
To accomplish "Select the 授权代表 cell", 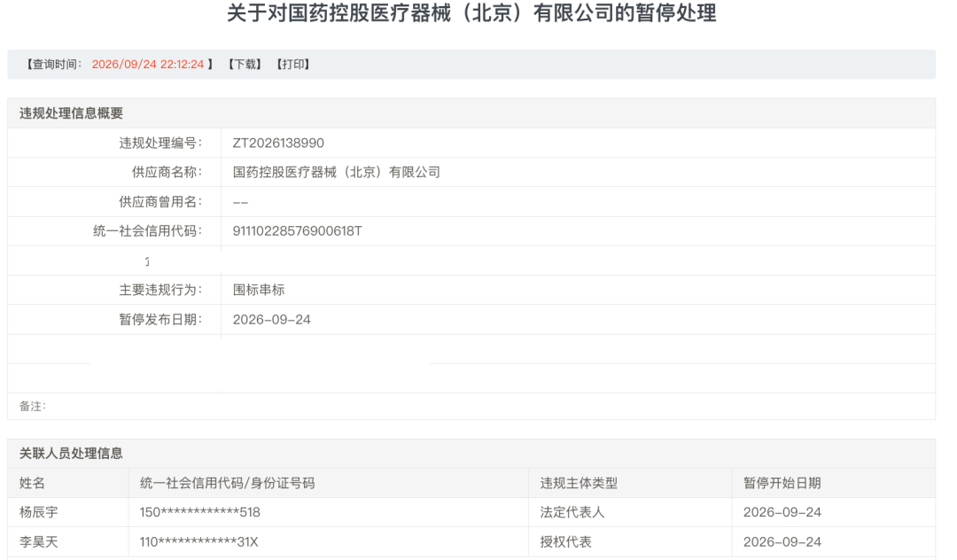I will 565,541.
